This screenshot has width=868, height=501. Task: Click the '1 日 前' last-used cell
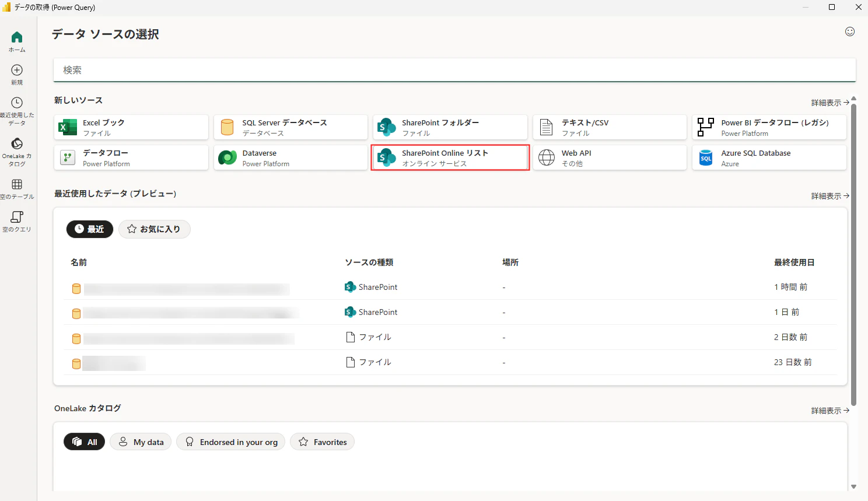787,312
